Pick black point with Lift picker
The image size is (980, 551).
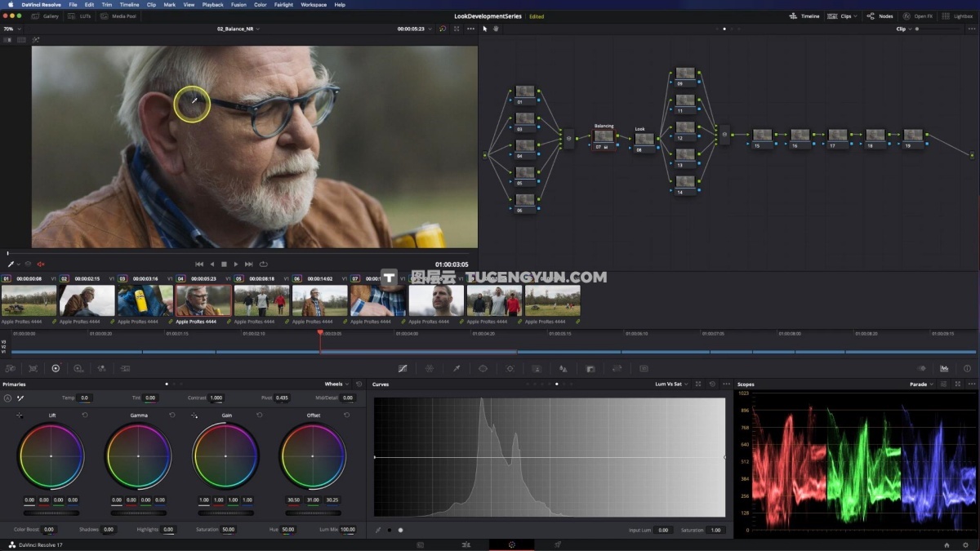click(x=20, y=415)
